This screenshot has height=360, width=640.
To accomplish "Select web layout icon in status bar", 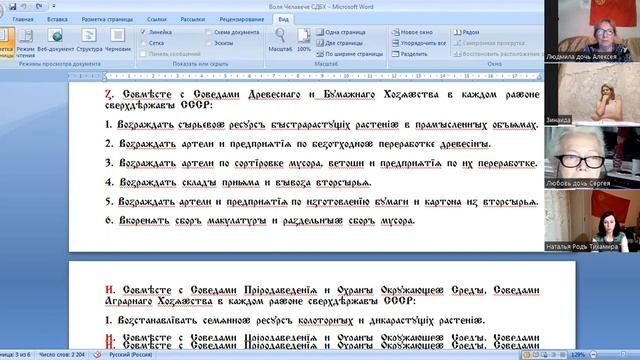I will point(544,355).
